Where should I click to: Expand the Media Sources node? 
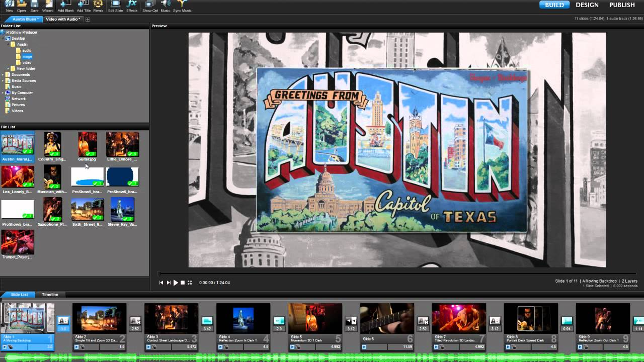pos(3,80)
